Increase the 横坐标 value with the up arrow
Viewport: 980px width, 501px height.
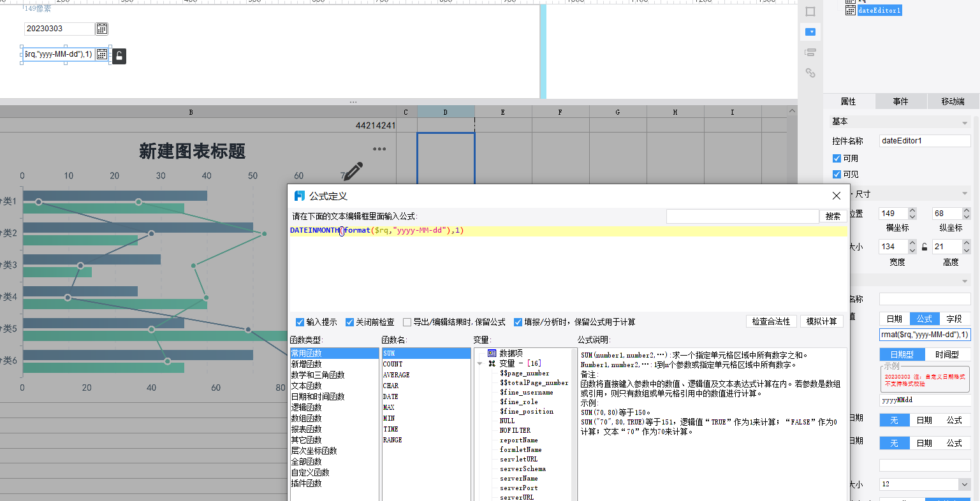coord(912,211)
